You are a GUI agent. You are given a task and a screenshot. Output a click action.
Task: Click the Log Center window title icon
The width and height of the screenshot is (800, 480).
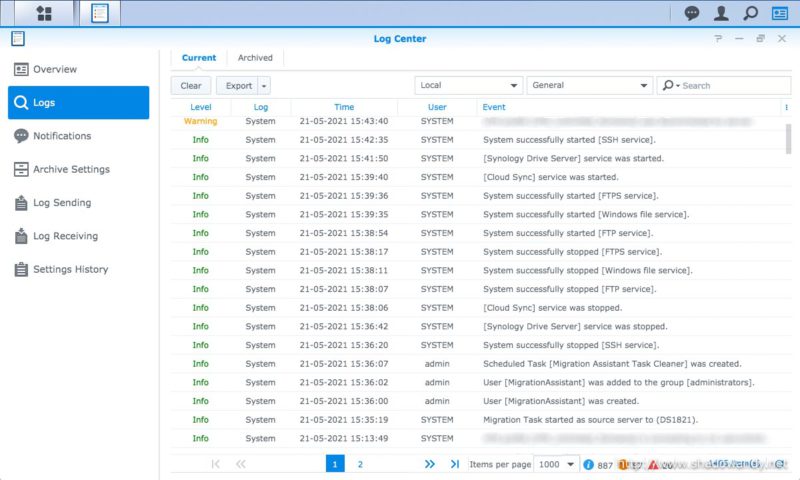point(18,39)
